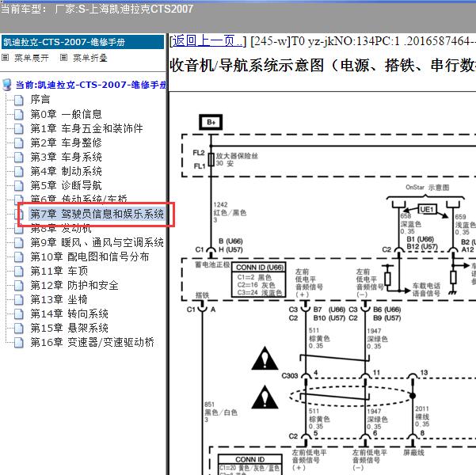Open 第8章 发动机
This screenshot has height=475, width=476.
[61, 228]
